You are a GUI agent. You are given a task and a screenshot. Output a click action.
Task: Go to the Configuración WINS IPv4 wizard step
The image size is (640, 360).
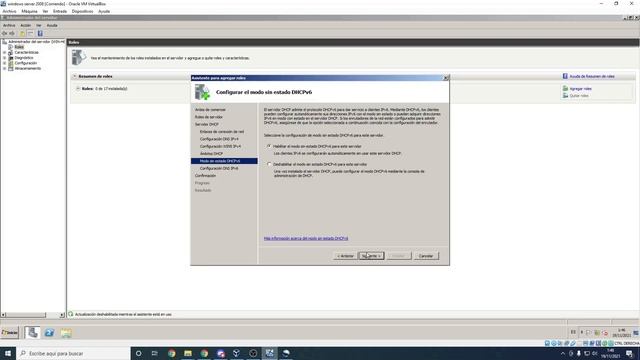click(220, 146)
